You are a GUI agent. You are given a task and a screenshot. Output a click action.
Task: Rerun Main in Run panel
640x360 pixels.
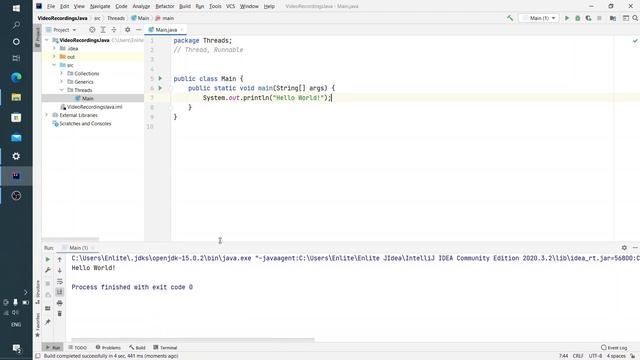[48, 259]
